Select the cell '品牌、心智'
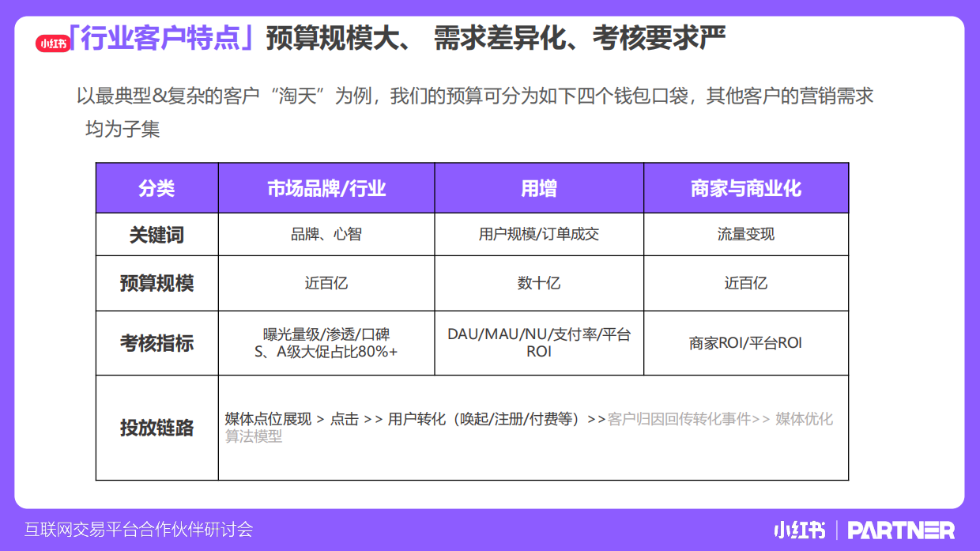The width and height of the screenshot is (980, 551). [326, 235]
